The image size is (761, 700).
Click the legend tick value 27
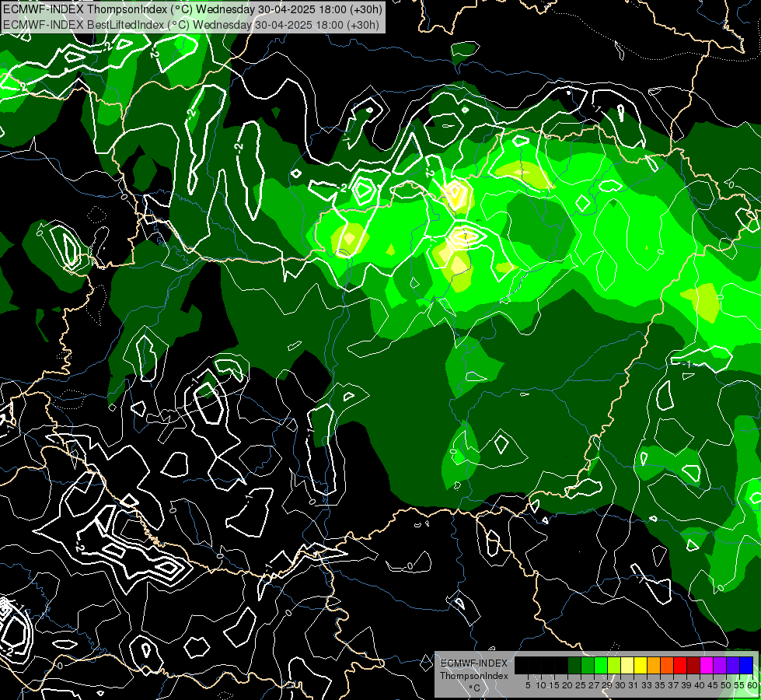tap(594, 685)
